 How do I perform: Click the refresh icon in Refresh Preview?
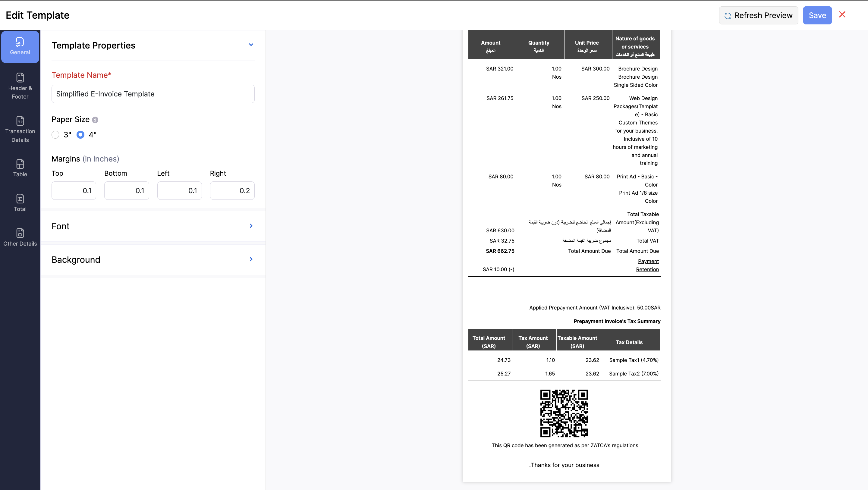(728, 16)
